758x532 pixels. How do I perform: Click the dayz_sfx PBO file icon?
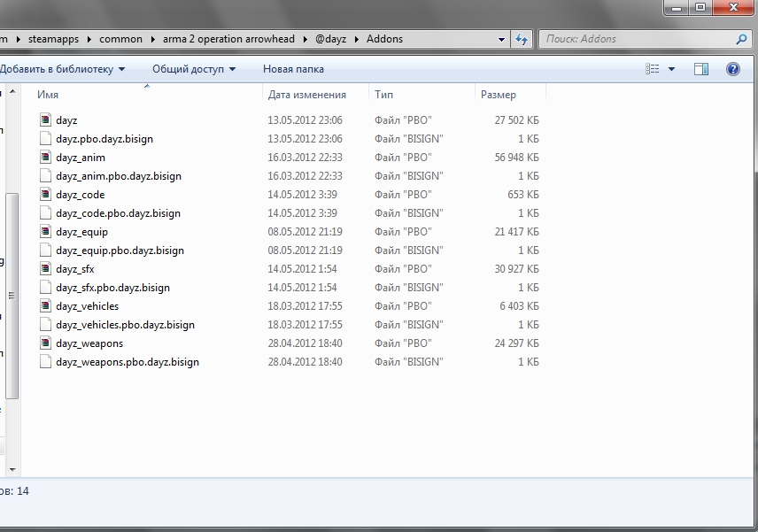point(45,269)
